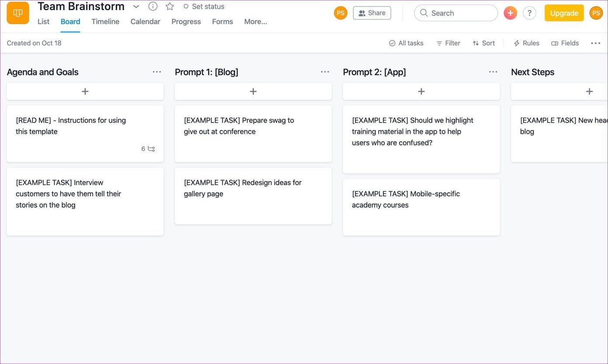608x364 pixels.
Task: Open the Forms tab
Action: pos(222,21)
